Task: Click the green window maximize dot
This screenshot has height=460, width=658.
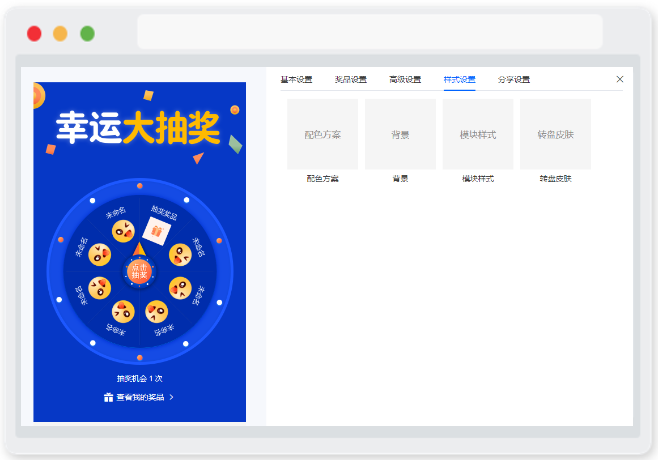Action: point(87,34)
